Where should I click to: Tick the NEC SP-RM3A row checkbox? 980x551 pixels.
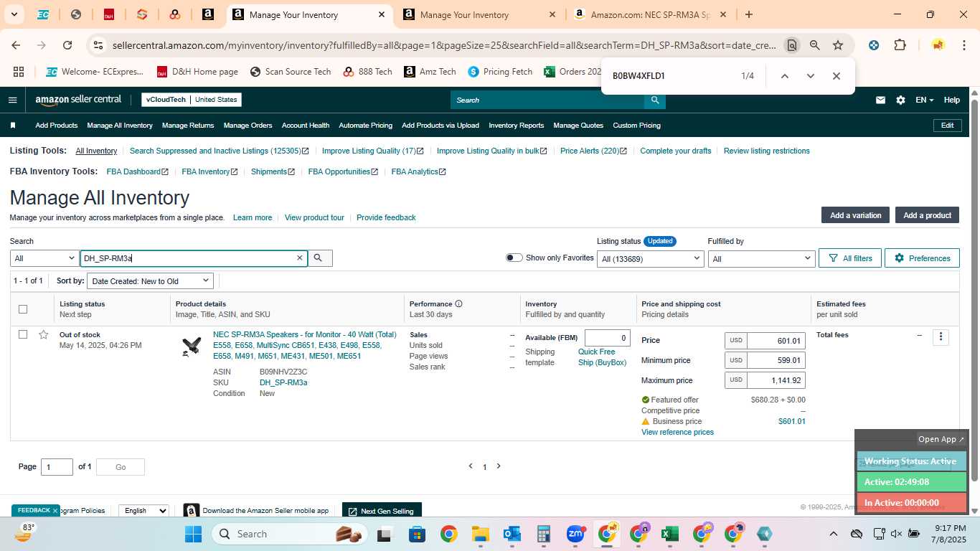tap(23, 334)
